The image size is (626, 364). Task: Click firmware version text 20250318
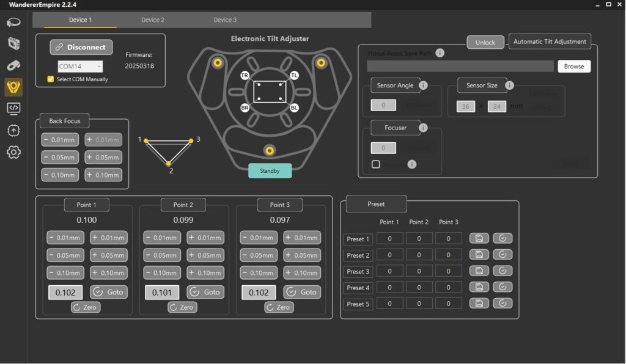[x=139, y=66]
